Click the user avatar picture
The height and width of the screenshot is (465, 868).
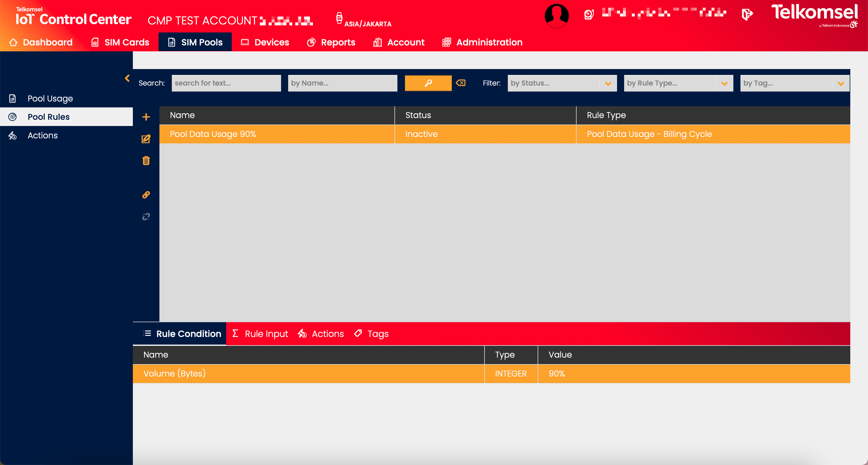[557, 15]
